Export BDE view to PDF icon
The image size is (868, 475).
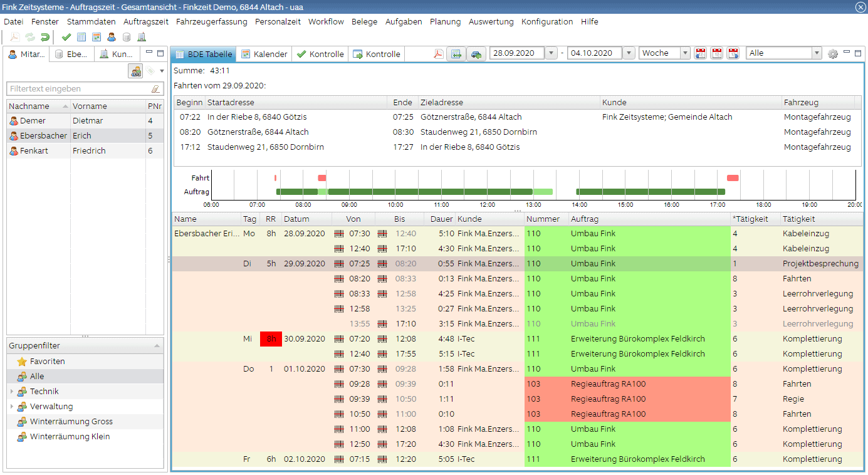(439, 54)
